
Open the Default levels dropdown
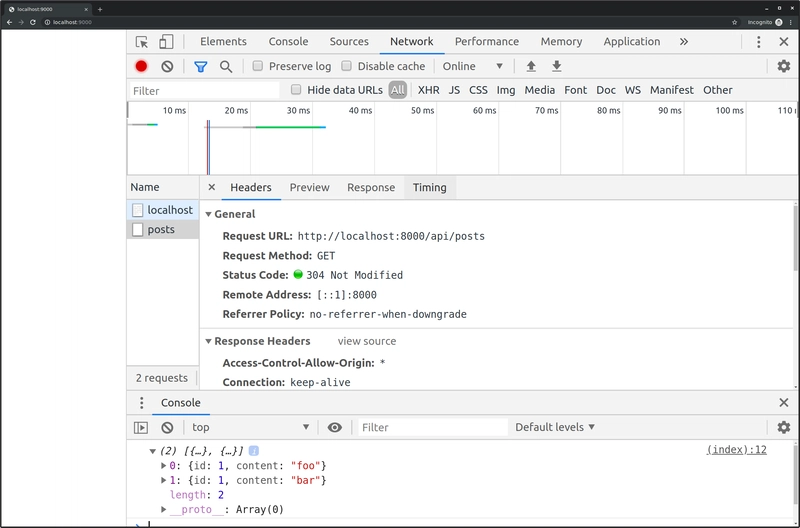click(555, 427)
